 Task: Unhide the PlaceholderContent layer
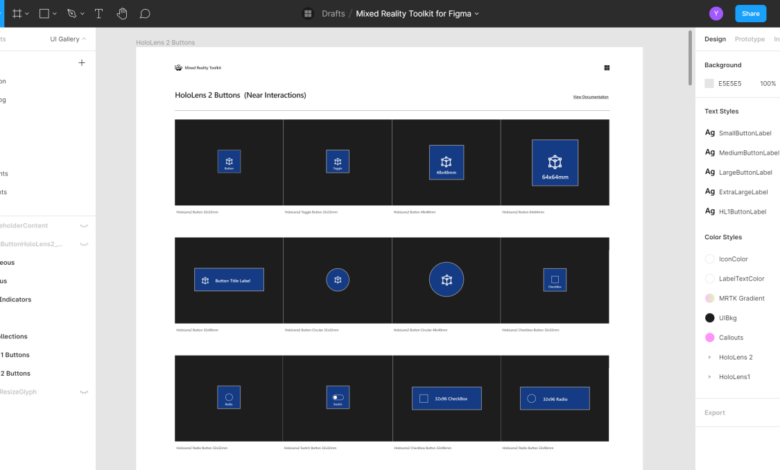[x=84, y=225]
